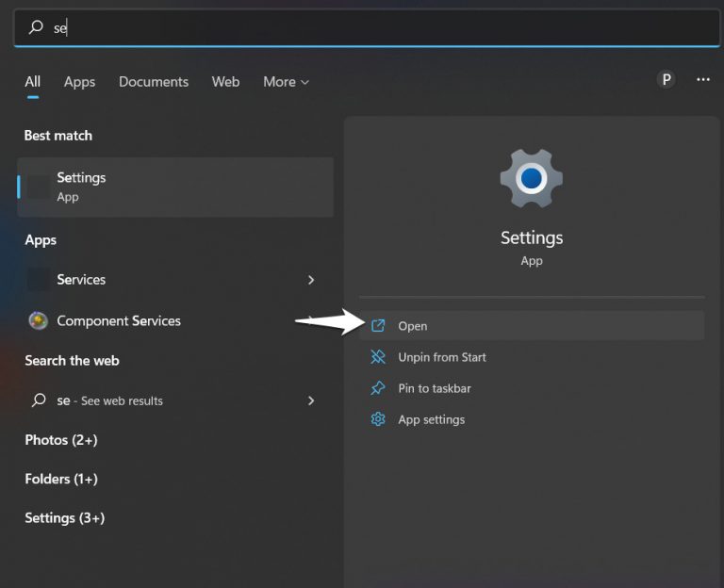Click the Unpin from Start icon
Screen dimensions: 724x588
378,357
